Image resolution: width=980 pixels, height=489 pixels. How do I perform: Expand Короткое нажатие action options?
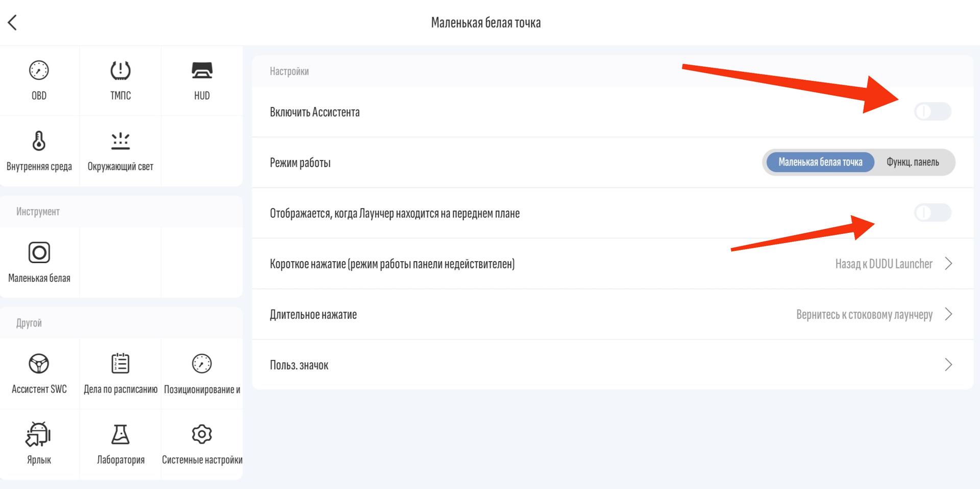(612, 264)
